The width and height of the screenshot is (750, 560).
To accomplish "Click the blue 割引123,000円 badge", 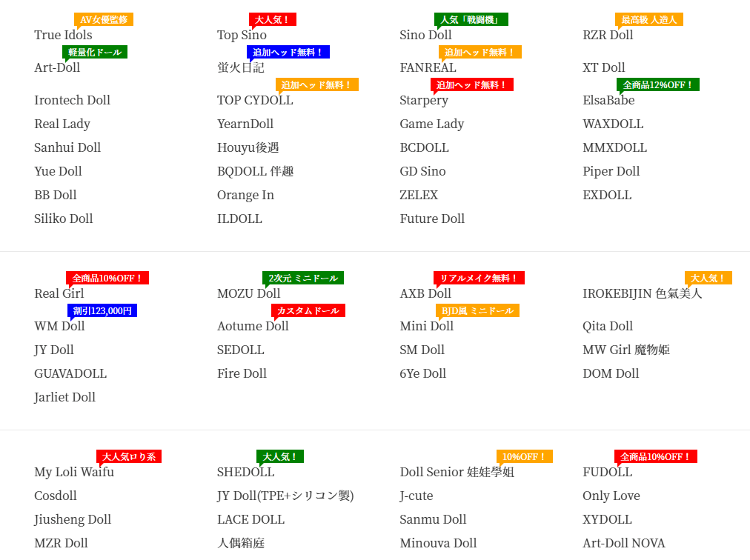I will (x=102, y=310).
